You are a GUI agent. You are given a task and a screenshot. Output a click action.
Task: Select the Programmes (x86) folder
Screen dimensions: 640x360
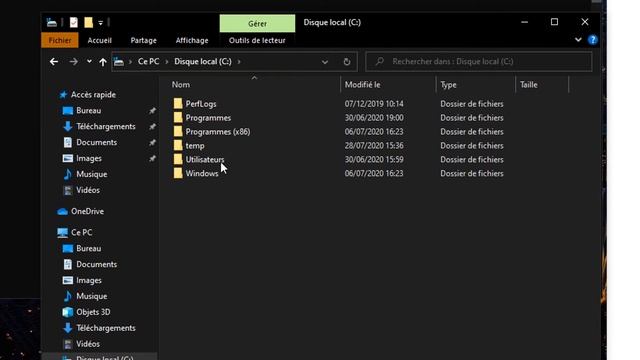click(x=218, y=131)
